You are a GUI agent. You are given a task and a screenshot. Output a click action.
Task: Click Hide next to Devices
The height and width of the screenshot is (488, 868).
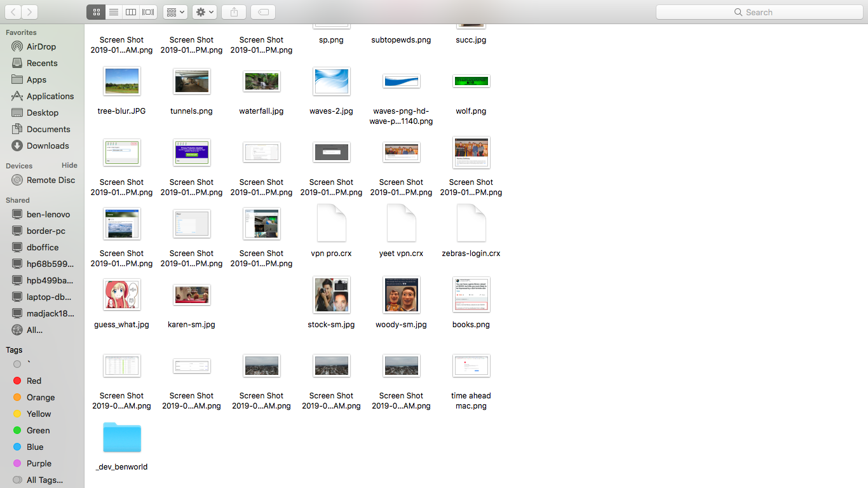(x=69, y=165)
